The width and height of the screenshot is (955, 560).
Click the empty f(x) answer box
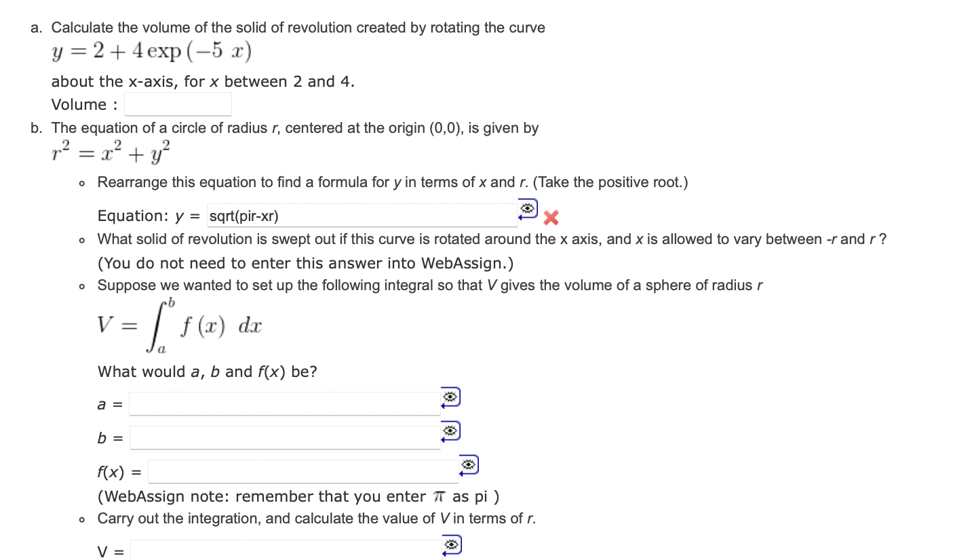point(302,471)
